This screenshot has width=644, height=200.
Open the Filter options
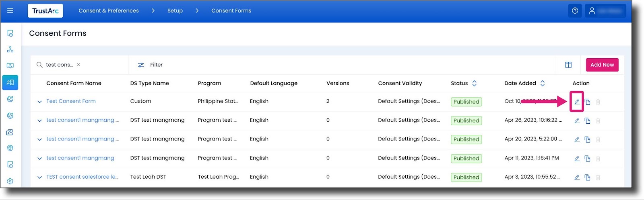150,65
